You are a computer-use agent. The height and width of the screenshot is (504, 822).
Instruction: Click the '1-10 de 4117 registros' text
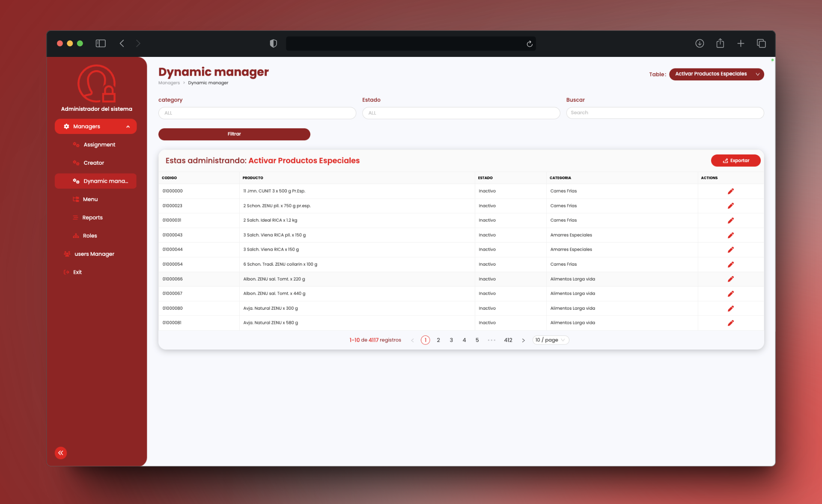[x=375, y=340]
